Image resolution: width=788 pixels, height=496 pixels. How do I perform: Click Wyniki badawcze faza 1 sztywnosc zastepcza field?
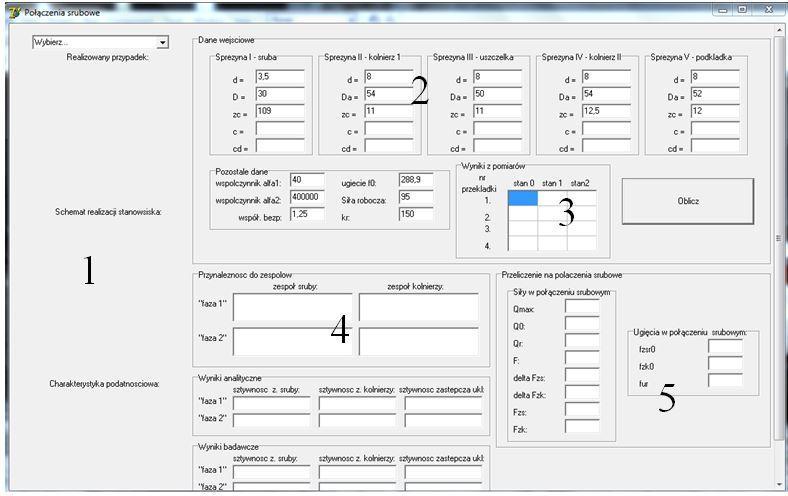coord(444,472)
